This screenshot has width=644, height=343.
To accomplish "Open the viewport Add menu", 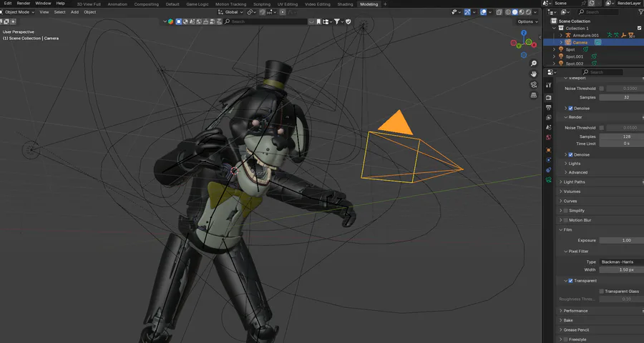I will [74, 12].
